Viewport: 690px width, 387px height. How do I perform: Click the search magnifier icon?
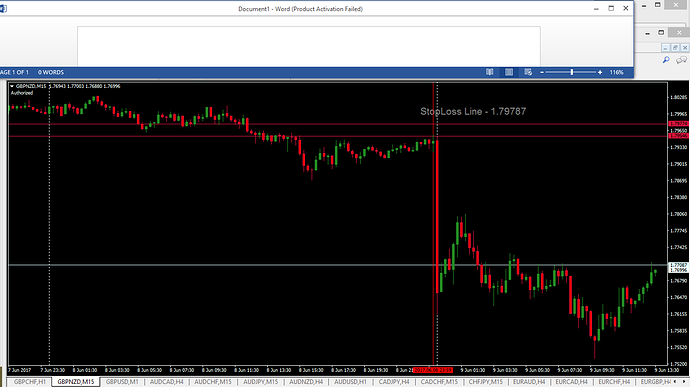[666, 60]
